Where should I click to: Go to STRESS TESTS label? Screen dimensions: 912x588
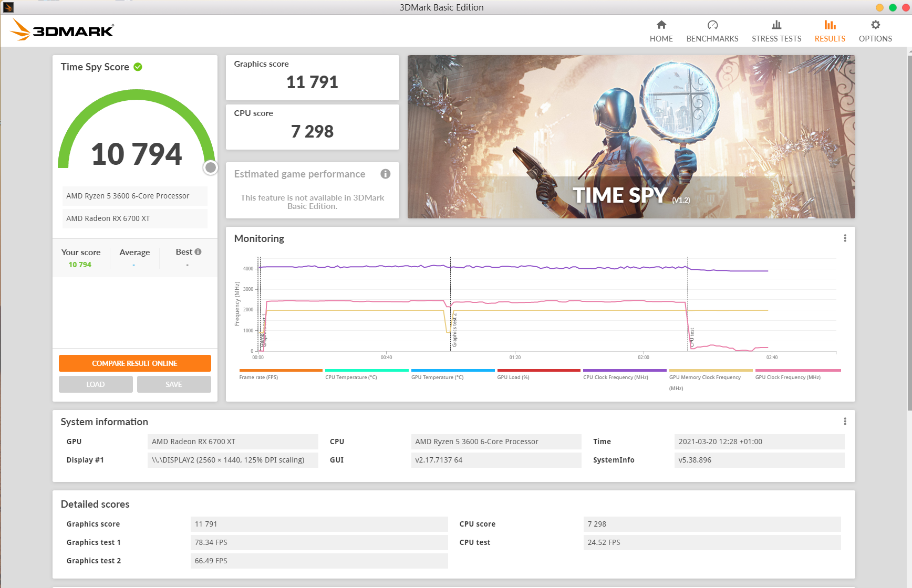[x=776, y=39]
